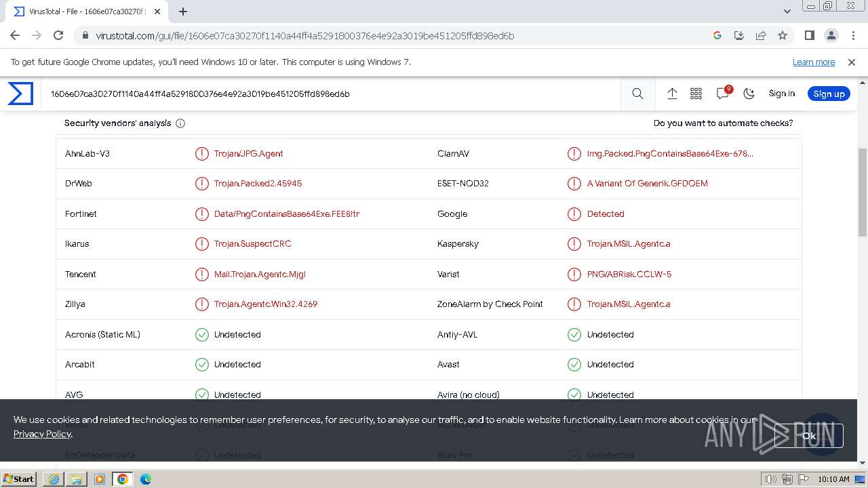Open Microsoft Edge from taskbar
The image size is (868, 488).
146,479
